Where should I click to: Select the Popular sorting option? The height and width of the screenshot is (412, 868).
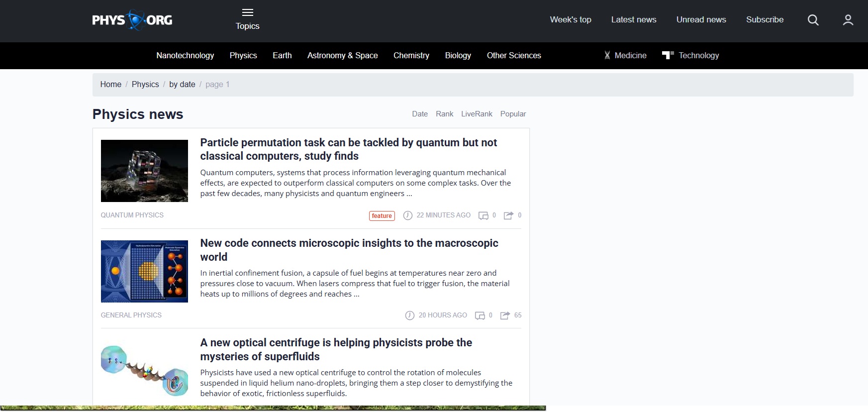coord(513,114)
